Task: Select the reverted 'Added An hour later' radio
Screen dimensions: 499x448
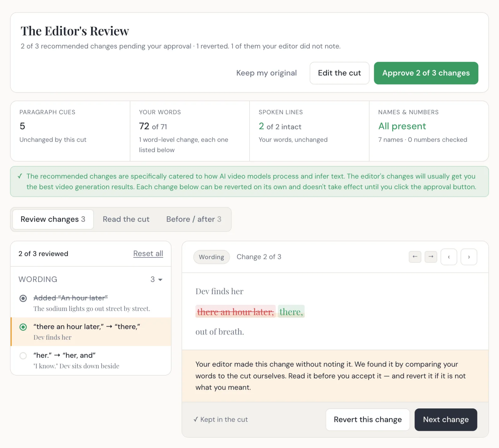Action: click(x=23, y=298)
